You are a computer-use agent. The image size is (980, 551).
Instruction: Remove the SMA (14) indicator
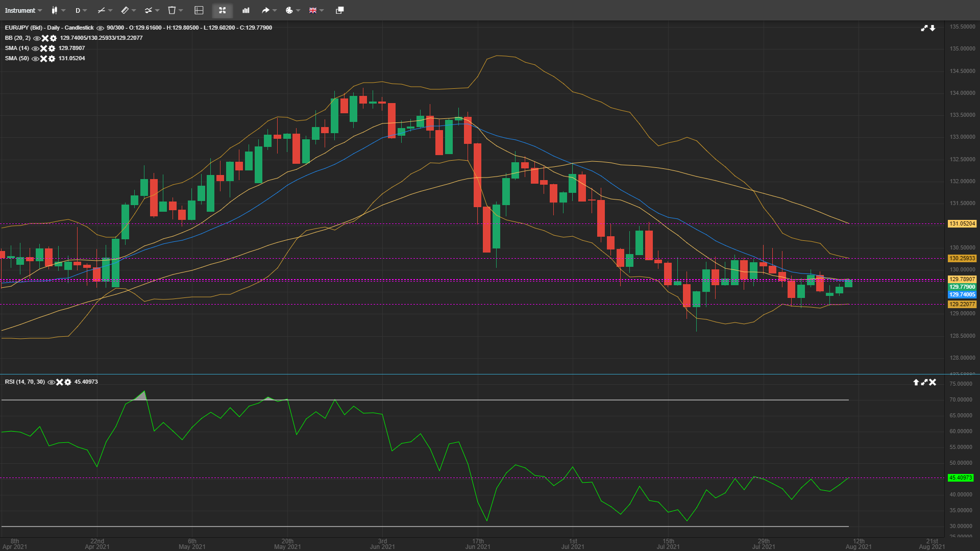coord(44,48)
